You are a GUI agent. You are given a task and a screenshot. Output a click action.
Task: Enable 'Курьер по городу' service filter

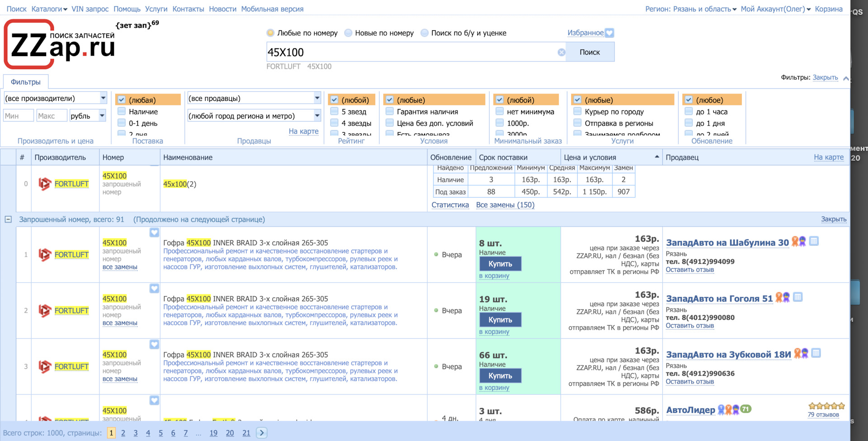point(577,111)
